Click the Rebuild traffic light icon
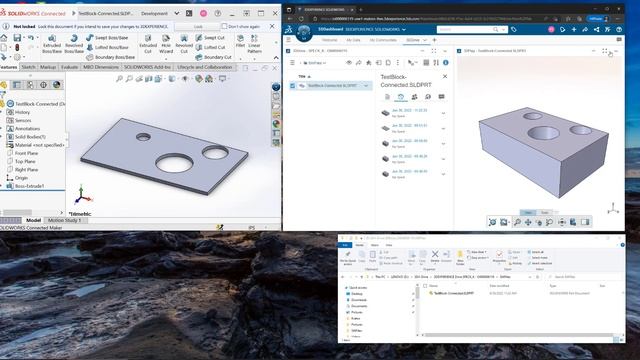This screenshot has height=360, width=640. tap(17, 47)
